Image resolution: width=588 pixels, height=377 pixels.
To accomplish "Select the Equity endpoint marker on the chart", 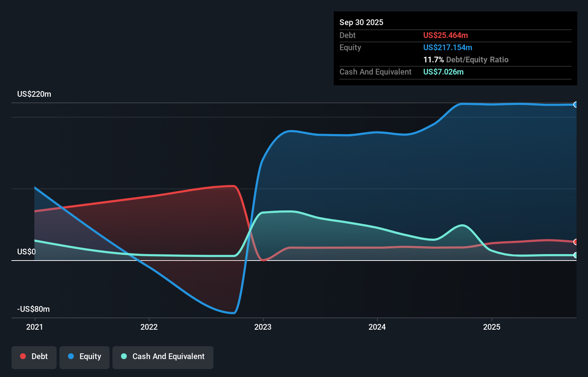I will point(576,104).
